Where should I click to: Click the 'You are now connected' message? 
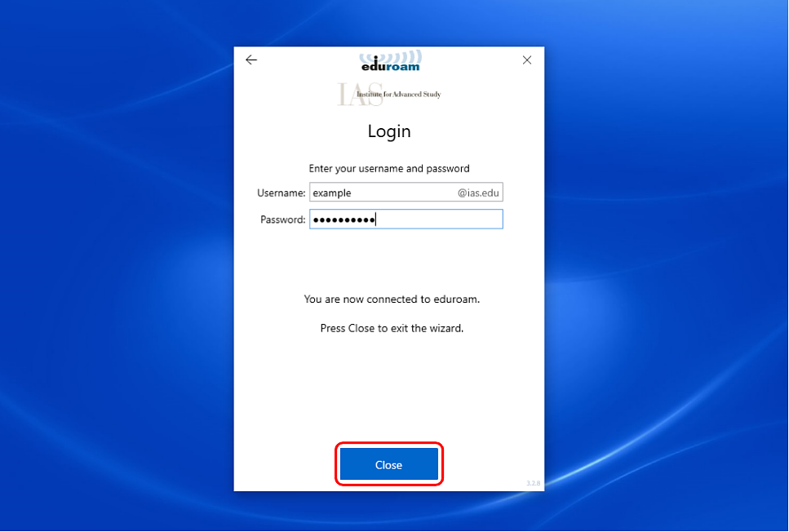pyautogui.click(x=392, y=299)
